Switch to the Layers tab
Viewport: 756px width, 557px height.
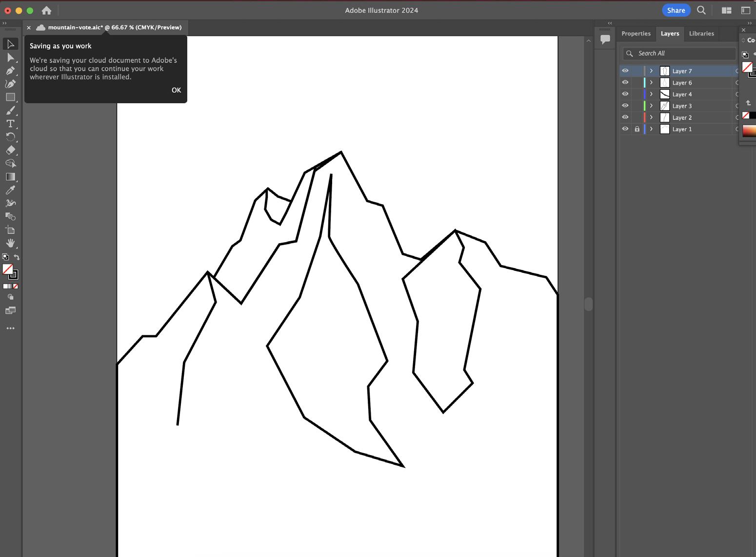pos(670,34)
